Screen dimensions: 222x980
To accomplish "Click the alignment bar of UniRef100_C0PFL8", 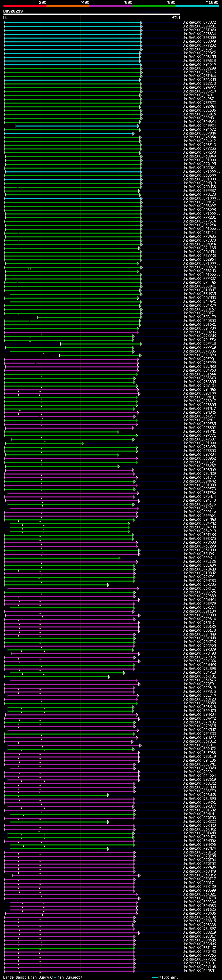I will (x=101, y=344).
